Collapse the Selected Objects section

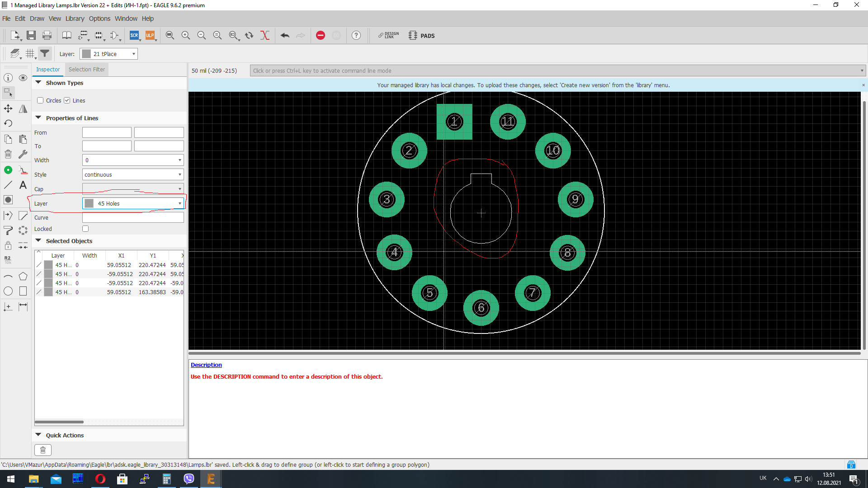[x=38, y=241]
